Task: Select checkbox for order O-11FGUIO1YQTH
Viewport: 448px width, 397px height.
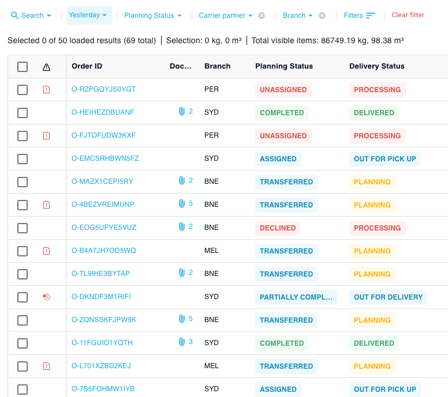Action: (x=22, y=343)
